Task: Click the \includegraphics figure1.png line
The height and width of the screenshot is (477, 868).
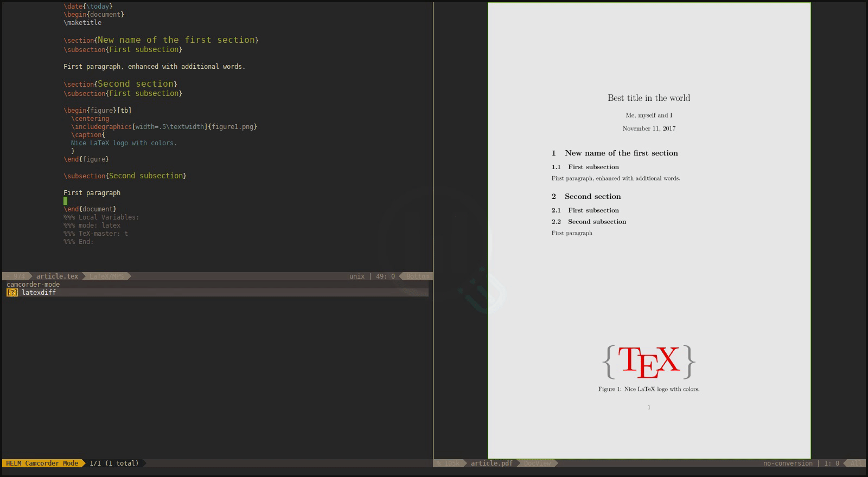Action: (164, 127)
